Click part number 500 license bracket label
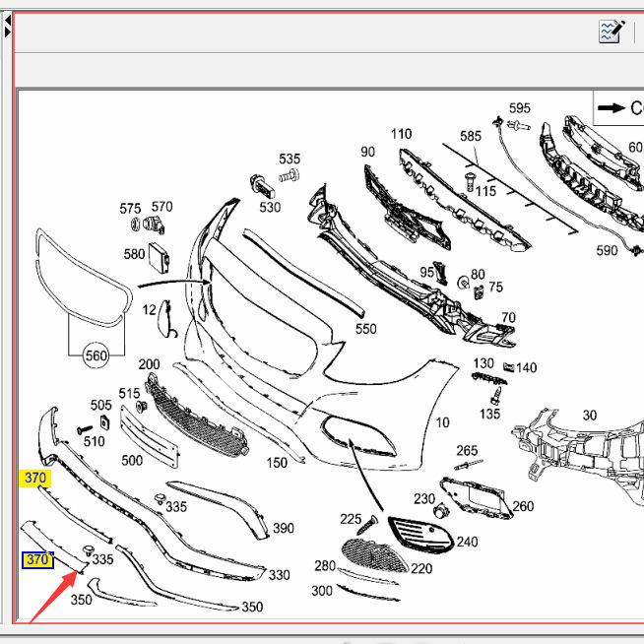 [132, 460]
